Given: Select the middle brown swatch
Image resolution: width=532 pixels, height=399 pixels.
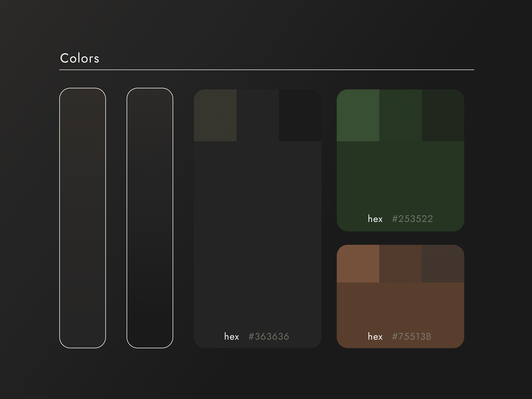Looking at the screenshot, I should 400,264.
